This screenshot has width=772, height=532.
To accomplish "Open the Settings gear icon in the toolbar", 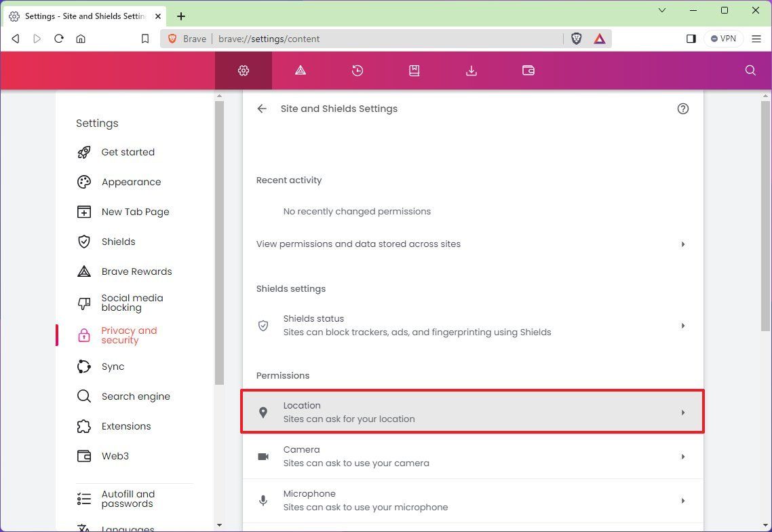I will tap(244, 70).
